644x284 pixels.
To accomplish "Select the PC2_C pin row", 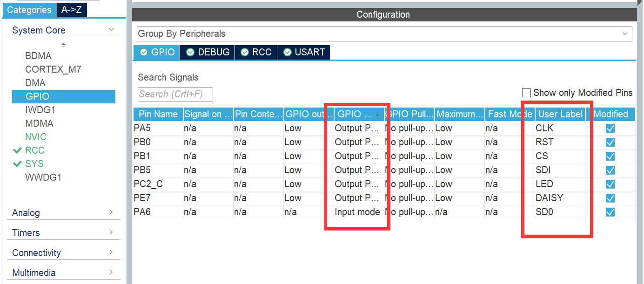I will click(384, 184).
